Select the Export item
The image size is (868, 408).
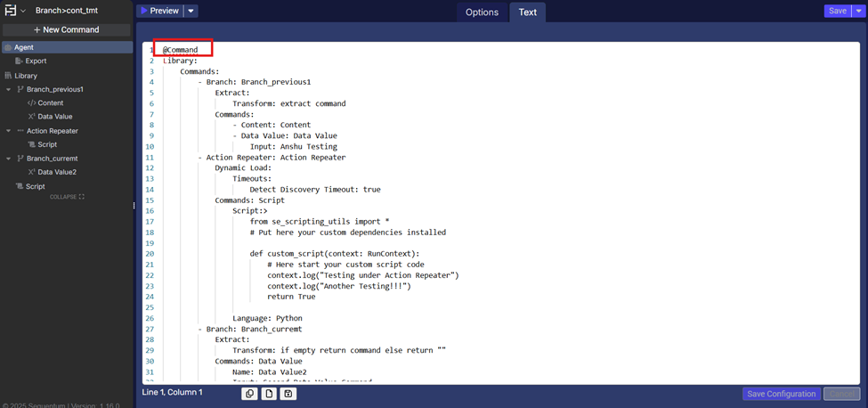36,61
